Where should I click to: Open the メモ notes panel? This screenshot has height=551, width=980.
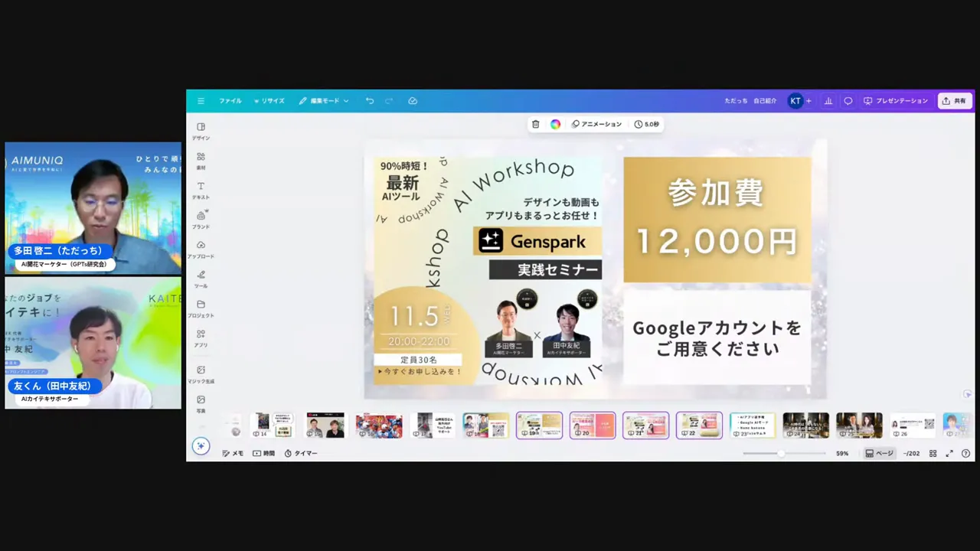click(233, 454)
